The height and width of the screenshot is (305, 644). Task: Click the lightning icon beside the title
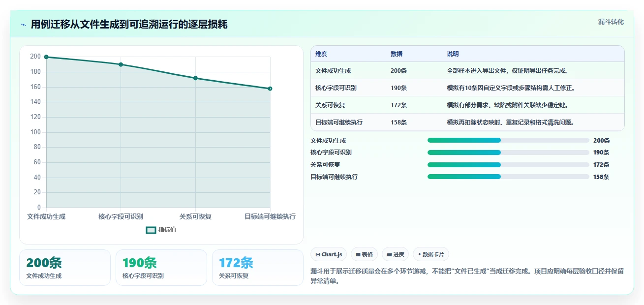(24, 25)
